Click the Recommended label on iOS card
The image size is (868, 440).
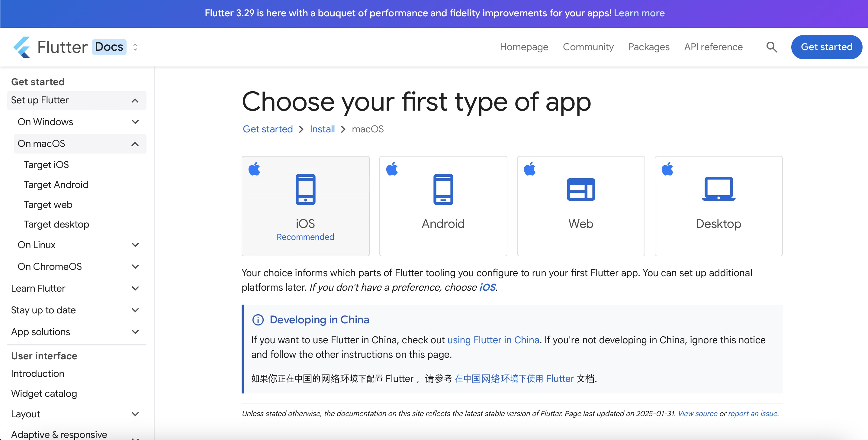click(305, 237)
